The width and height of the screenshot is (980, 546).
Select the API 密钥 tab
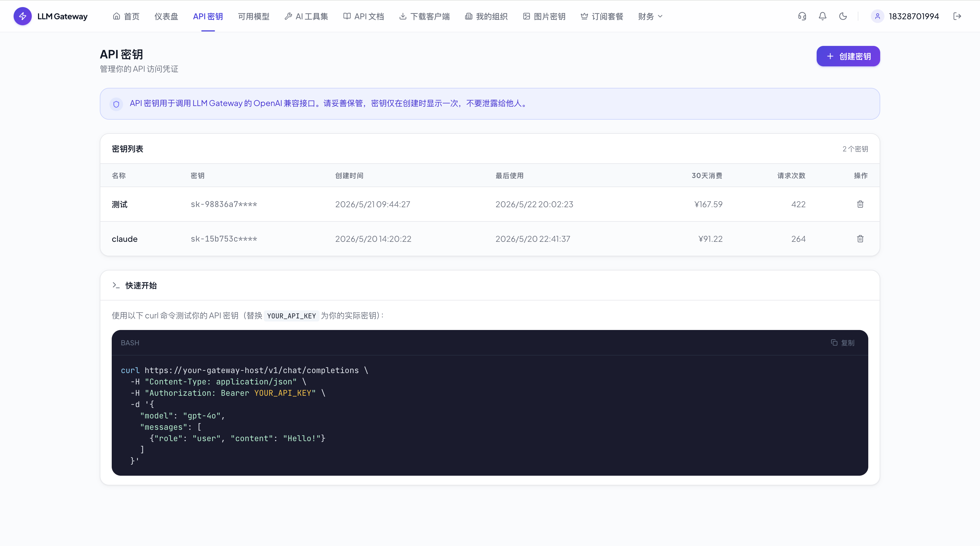(x=208, y=16)
